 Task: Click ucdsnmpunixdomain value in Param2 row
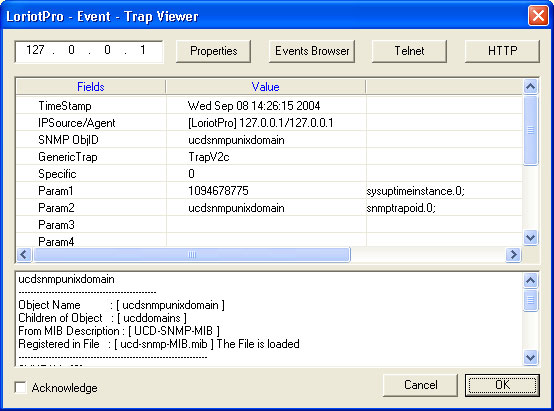[x=236, y=208]
